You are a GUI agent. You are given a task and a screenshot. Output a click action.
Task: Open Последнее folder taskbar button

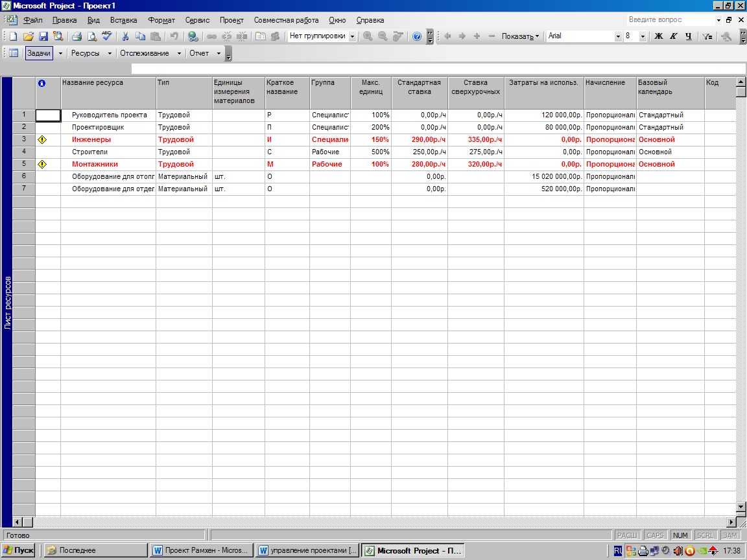coord(95,550)
